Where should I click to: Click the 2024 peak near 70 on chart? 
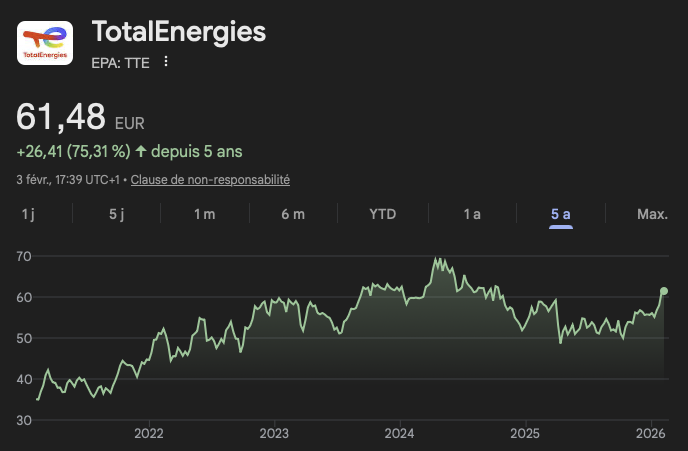pyautogui.click(x=437, y=259)
